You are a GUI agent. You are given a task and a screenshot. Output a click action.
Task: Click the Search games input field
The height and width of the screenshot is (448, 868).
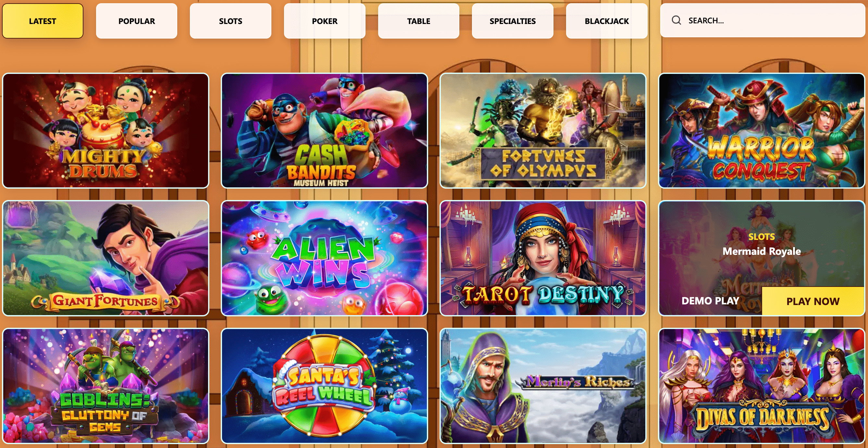click(763, 20)
